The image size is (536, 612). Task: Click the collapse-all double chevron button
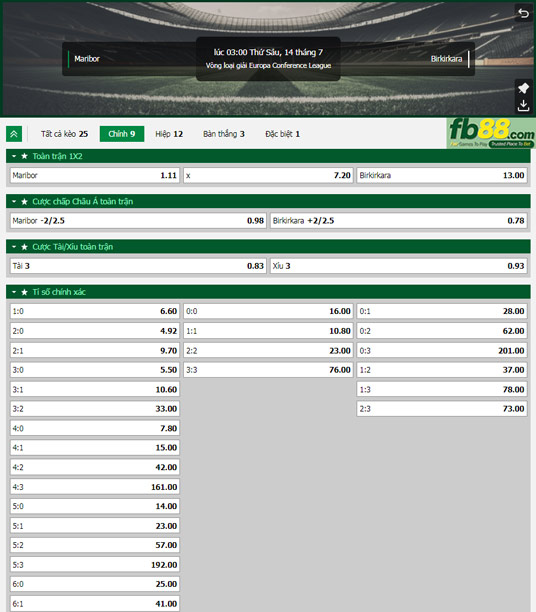pyautogui.click(x=14, y=134)
